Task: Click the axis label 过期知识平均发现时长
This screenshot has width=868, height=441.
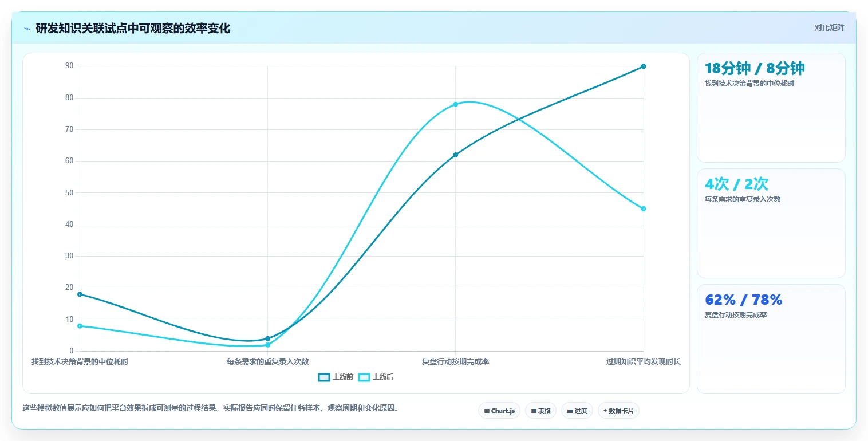Action: (x=644, y=361)
